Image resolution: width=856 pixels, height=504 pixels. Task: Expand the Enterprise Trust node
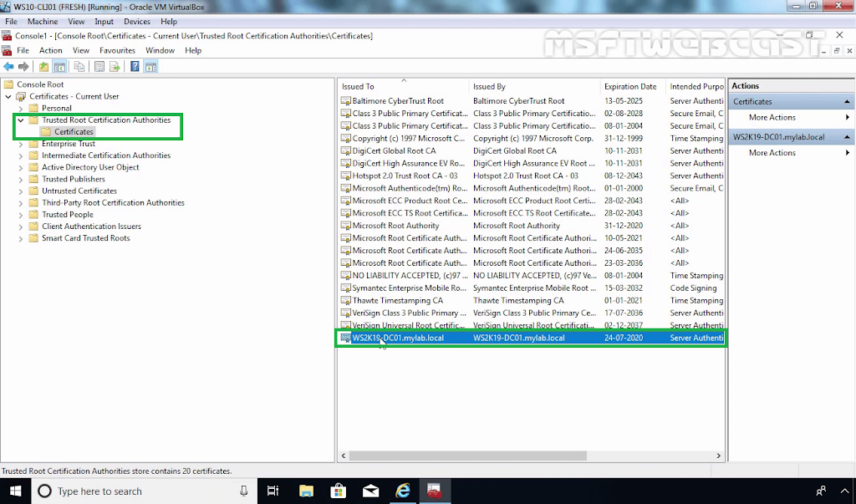tap(21, 144)
